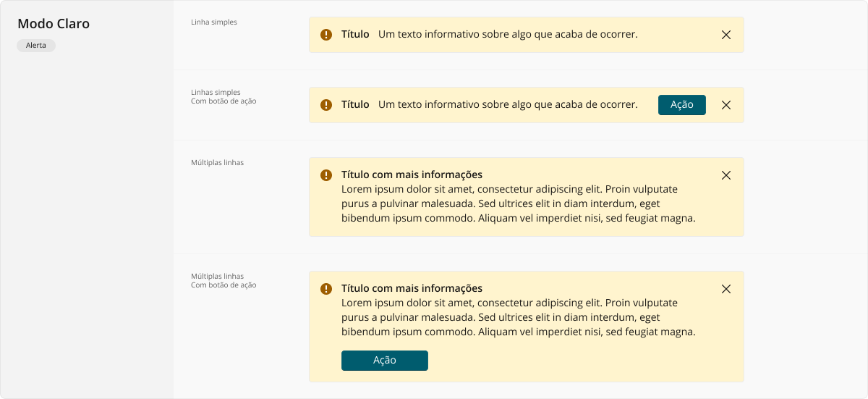
Task: Click the 'Alerta' tag under Modo Claro
Action: 36,46
